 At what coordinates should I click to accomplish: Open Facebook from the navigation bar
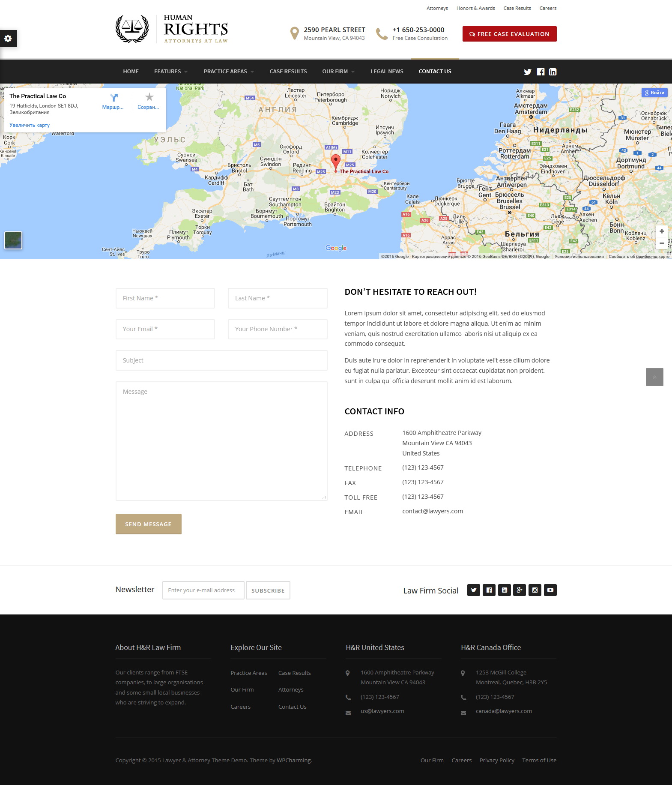(x=541, y=72)
